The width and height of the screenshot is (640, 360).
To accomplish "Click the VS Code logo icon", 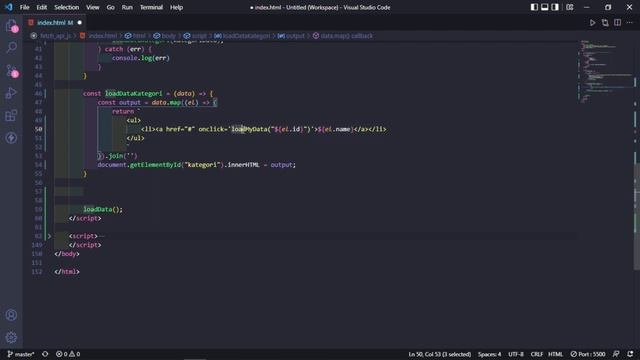I will click(x=9, y=7).
